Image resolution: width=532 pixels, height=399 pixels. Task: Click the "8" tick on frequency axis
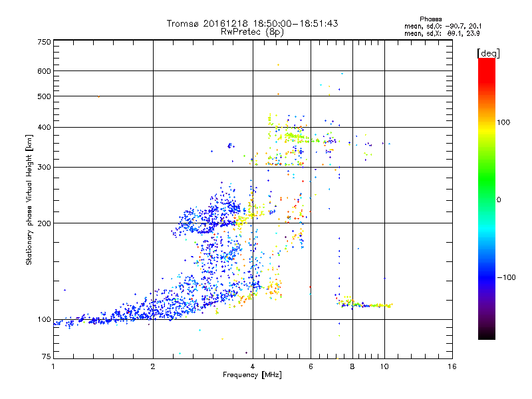(352, 366)
